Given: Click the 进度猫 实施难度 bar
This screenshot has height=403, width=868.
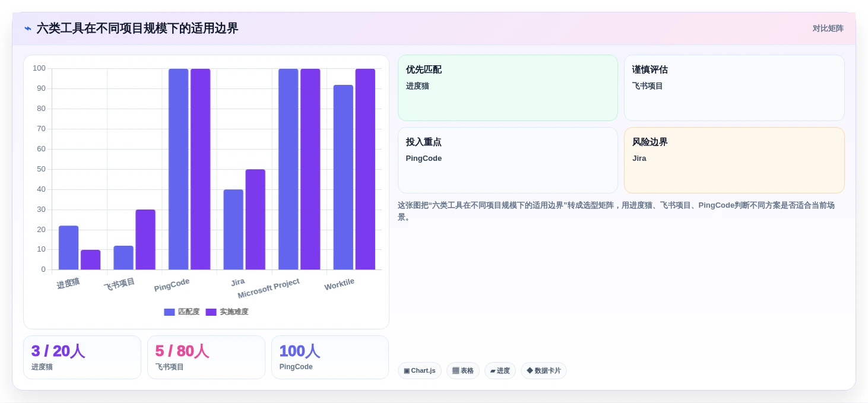Looking at the screenshot, I should pos(91,260).
